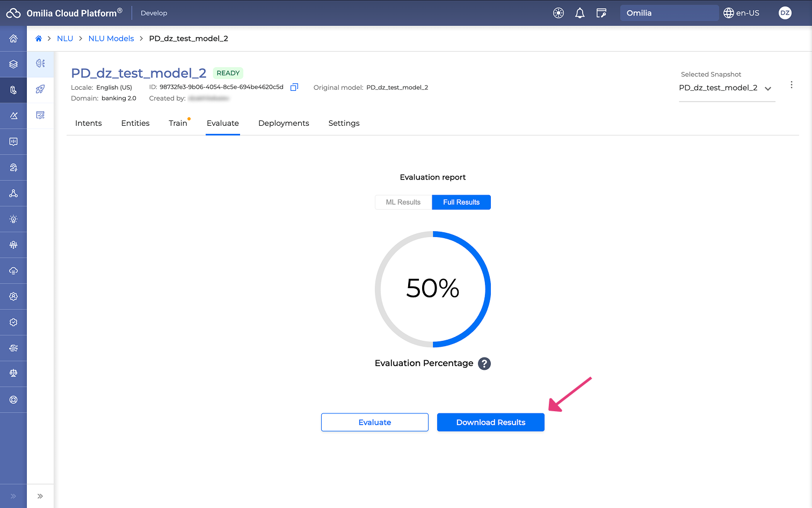Image resolution: width=812 pixels, height=508 pixels.
Task: Open the three-dot more options menu
Action: (791, 85)
